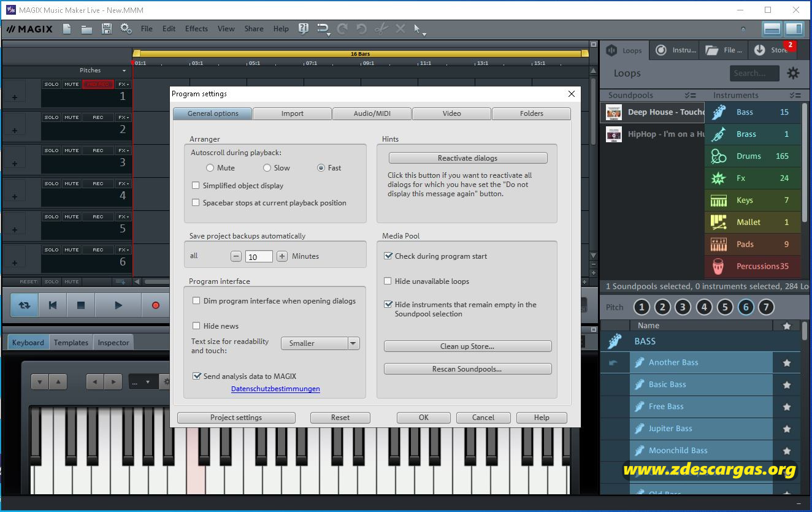Click Rescan Soundpools button

[x=467, y=369]
